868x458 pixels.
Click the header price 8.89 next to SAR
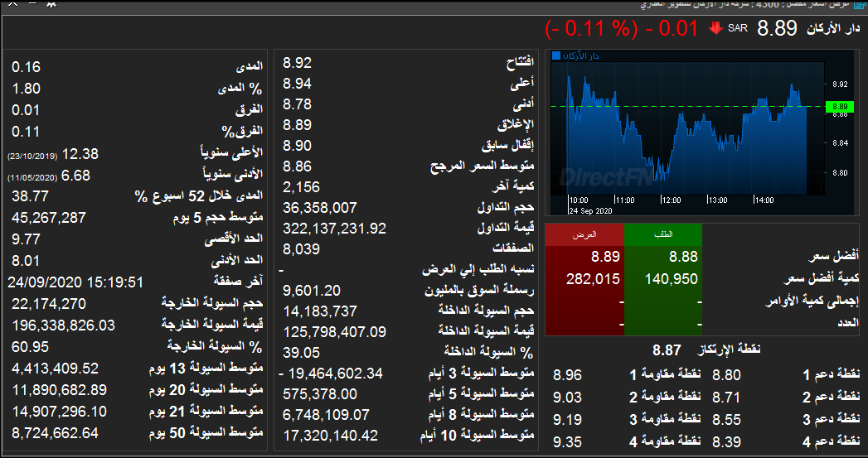pos(777,27)
